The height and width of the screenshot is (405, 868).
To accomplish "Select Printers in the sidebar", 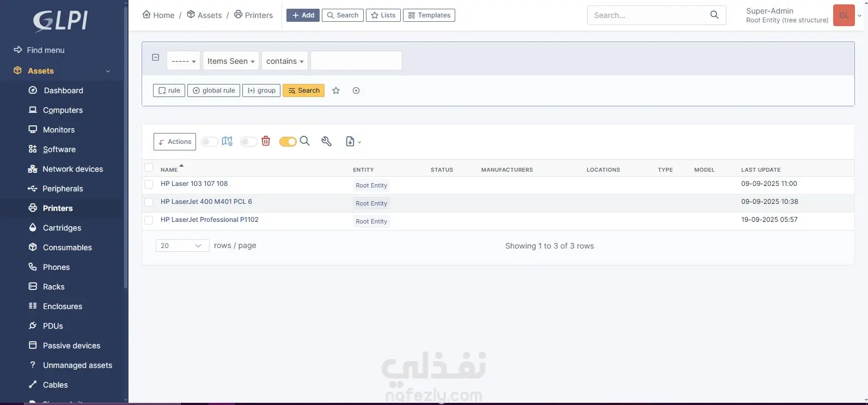I will click(58, 208).
